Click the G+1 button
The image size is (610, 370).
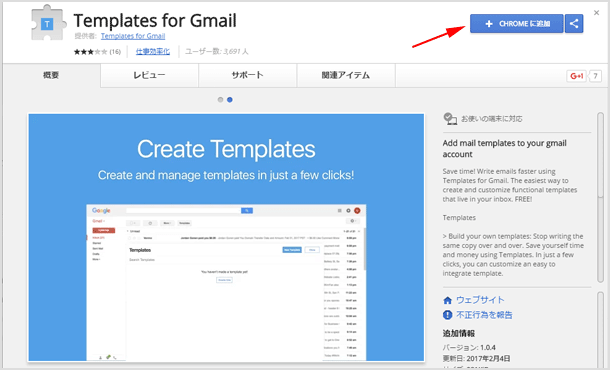(576, 76)
